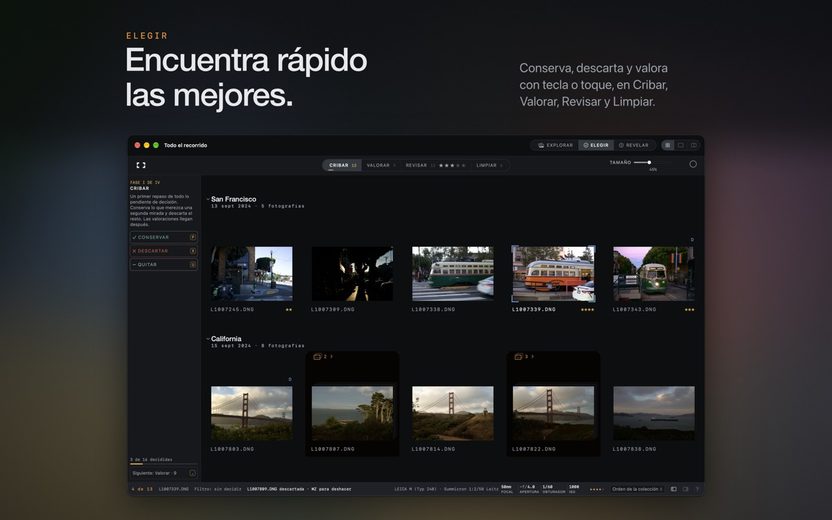Click filename label L1007814.DNG

click(x=433, y=449)
